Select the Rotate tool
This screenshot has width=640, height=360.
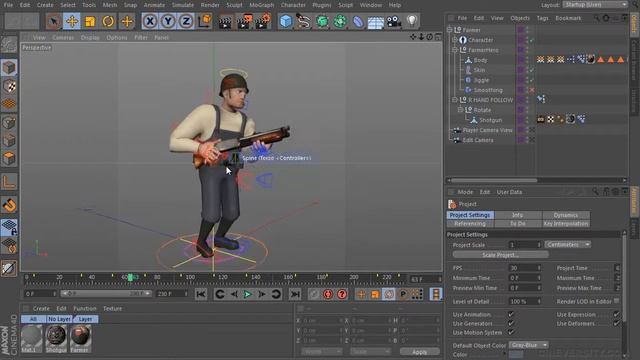click(x=108, y=21)
